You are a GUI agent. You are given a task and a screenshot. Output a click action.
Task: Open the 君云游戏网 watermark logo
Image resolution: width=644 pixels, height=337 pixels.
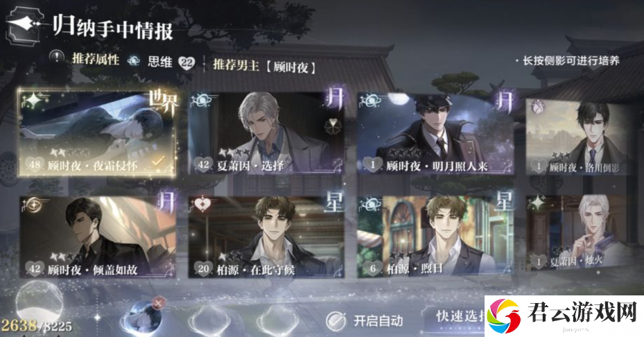click(564, 316)
